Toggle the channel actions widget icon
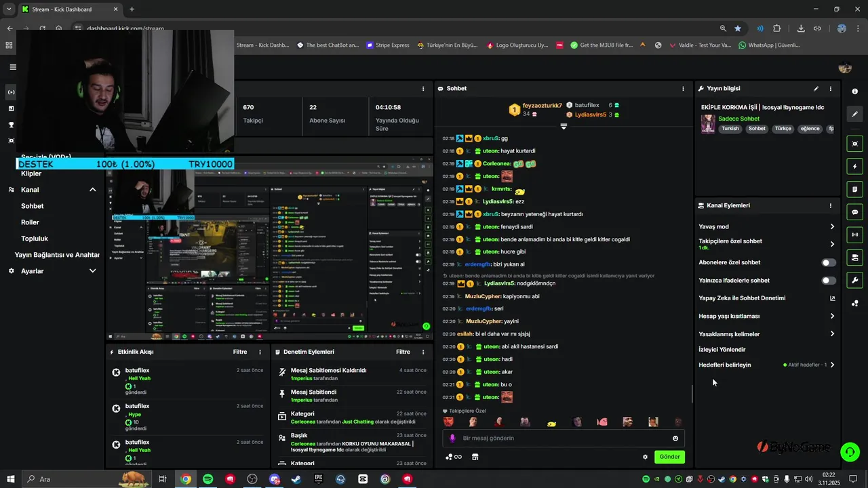 click(x=854, y=258)
